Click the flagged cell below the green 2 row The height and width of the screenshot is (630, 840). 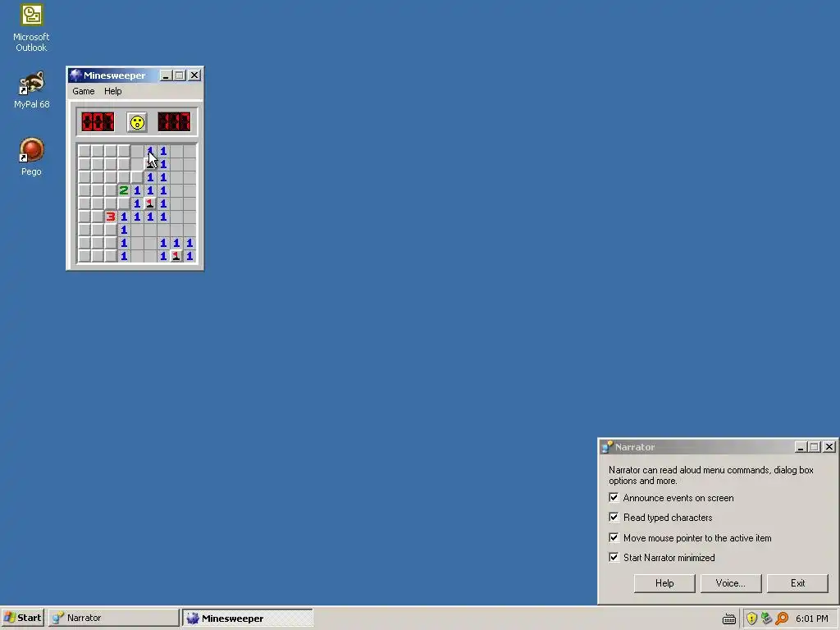(150, 203)
